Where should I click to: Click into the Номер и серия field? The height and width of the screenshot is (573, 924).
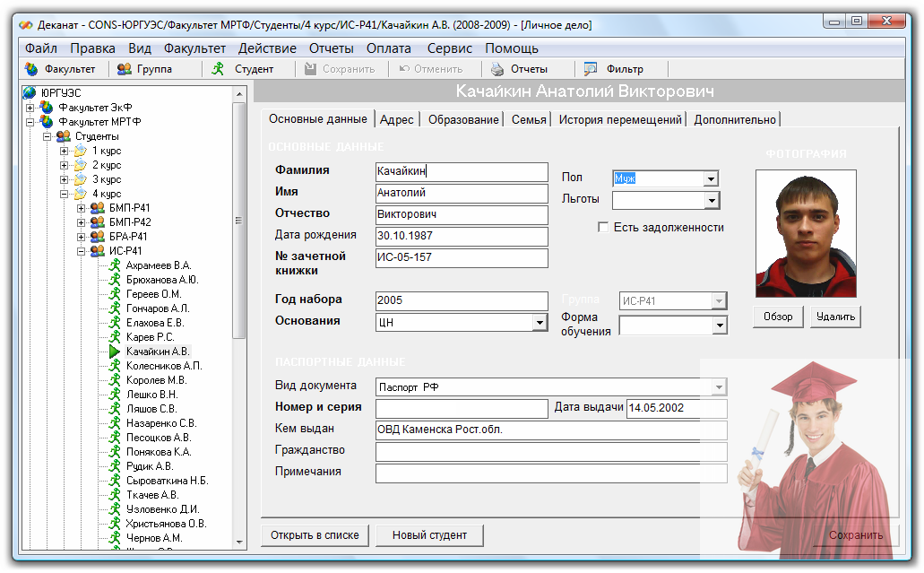pos(462,409)
